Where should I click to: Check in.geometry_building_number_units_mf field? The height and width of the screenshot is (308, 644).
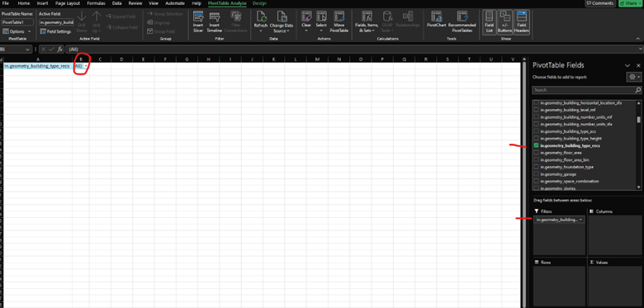point(536,117)
